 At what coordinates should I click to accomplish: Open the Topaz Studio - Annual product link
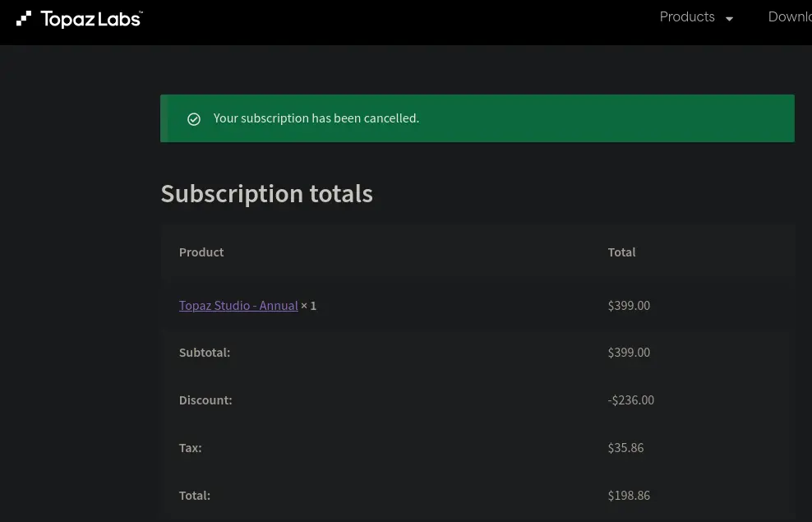238,306
